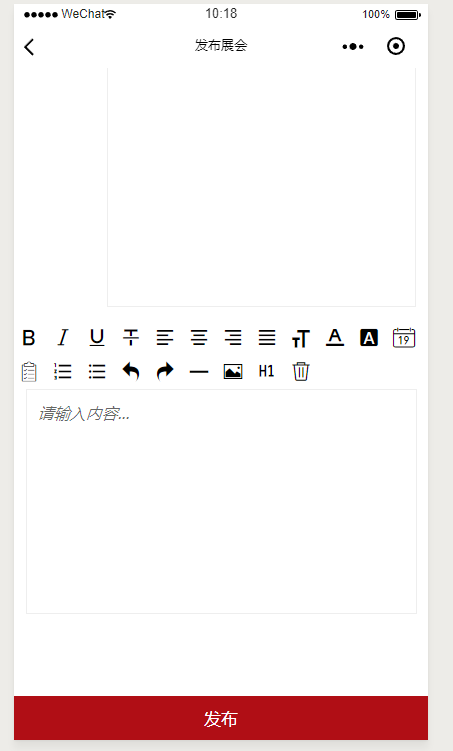This screenshot has height=751, width=453.
Task: Apply strikethrough formatting
Action: tap(131, 338)
